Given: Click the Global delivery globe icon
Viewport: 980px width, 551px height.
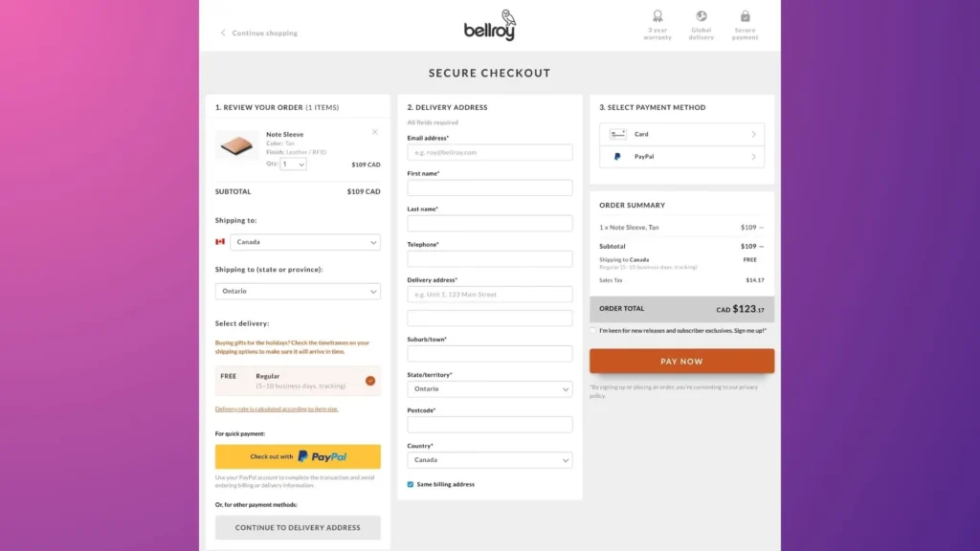Looking at the screenshot, I should click(x=701, y=15).
